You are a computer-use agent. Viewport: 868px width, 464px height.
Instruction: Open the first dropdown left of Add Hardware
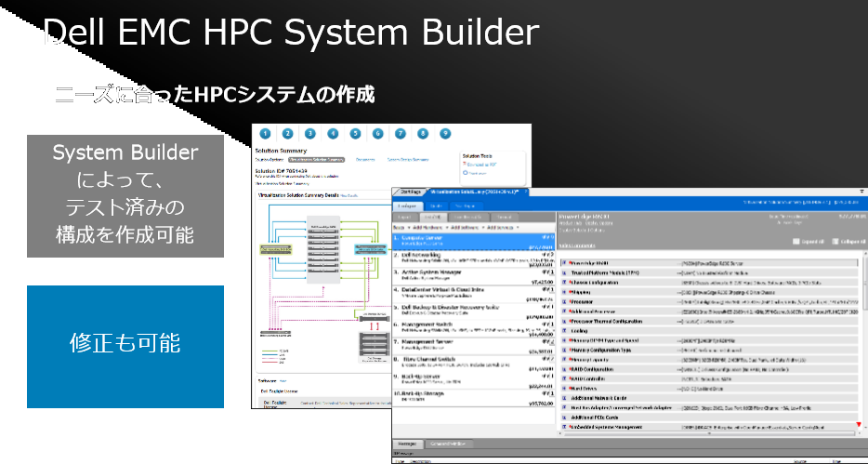point(401,228)
